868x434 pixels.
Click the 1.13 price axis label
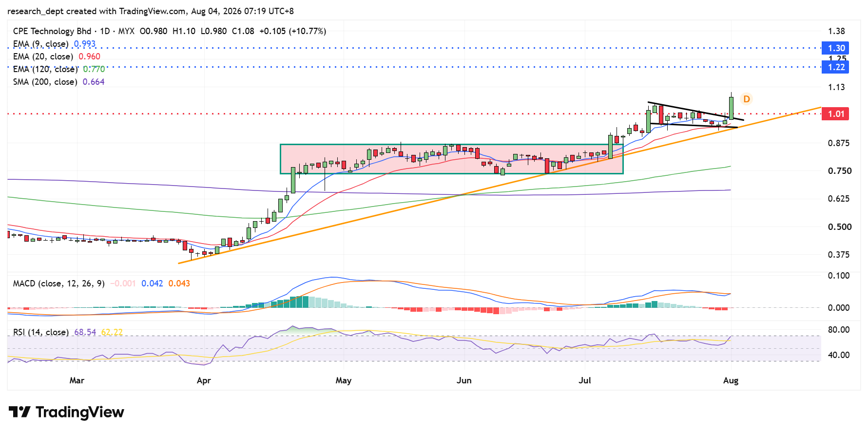[x=836, y=87]
